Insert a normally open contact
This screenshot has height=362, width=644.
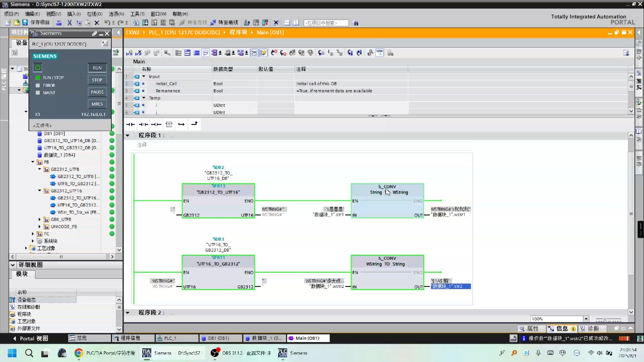(130, 124)
